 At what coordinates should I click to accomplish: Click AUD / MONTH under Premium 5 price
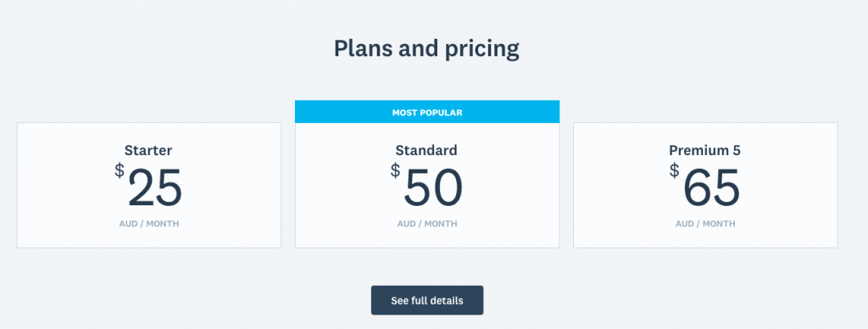pyautogui.click(x=705, y=224)
